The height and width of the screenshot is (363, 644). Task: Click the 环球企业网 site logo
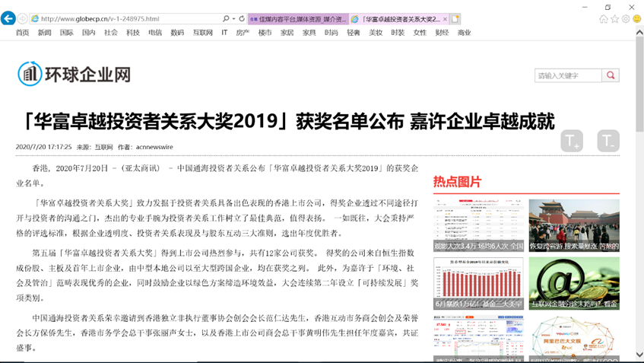point(74,74)
